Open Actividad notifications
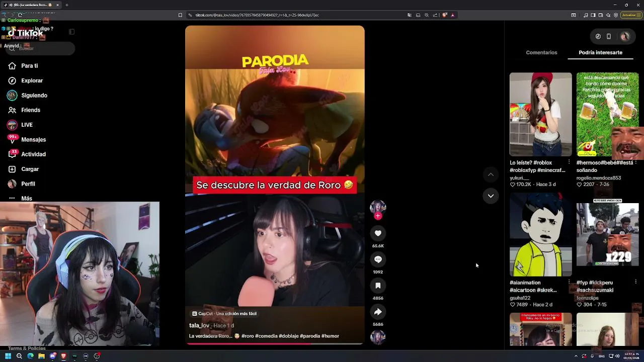Screen dimensions: 644x362 pos(33,154)
